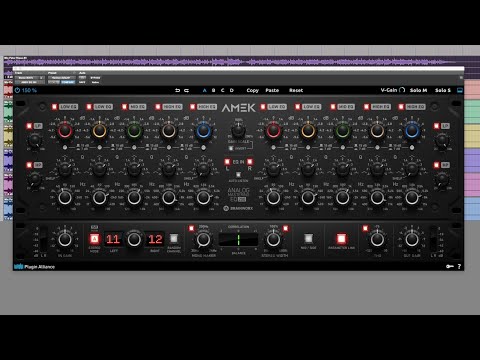This screenshot has height=360, width=480.
Task: Select settings slot B
Action: 214,90
